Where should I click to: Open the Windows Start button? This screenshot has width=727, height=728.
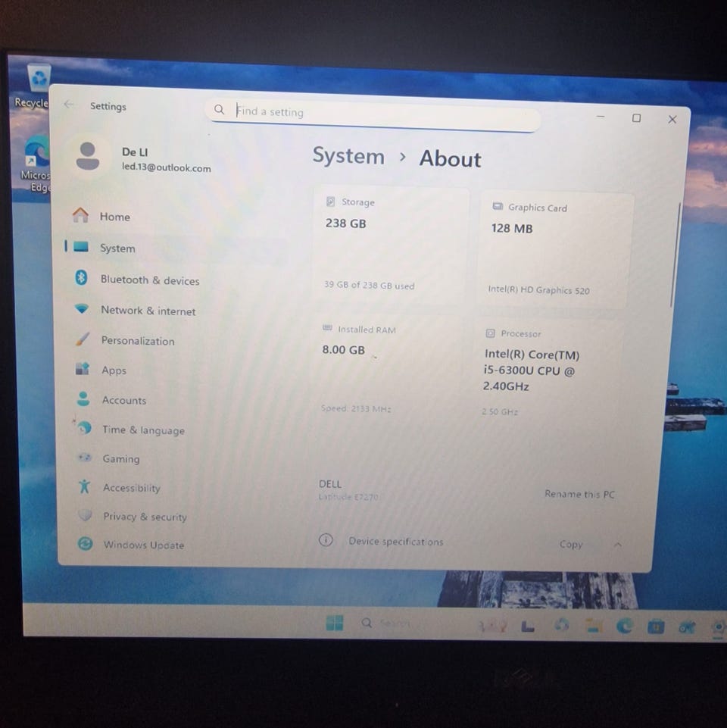(x=334, y=623)
